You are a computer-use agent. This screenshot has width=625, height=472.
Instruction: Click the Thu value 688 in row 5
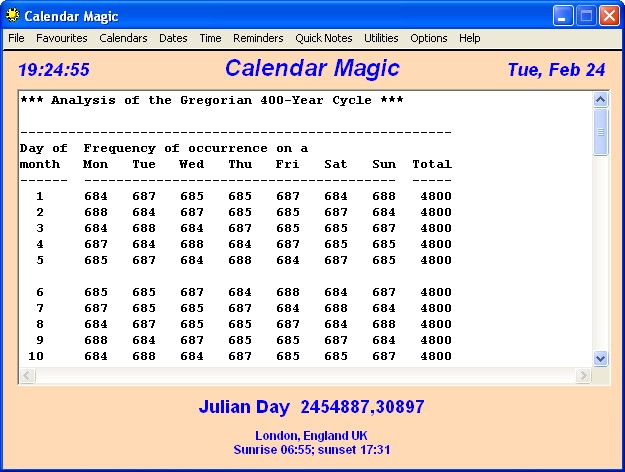tap(240, 260)
